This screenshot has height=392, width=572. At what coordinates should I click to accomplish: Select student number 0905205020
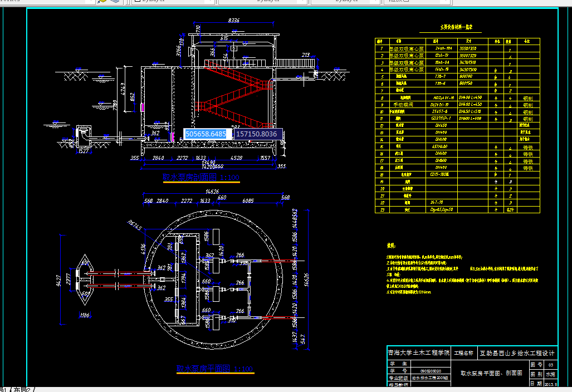tap(431, 371)
